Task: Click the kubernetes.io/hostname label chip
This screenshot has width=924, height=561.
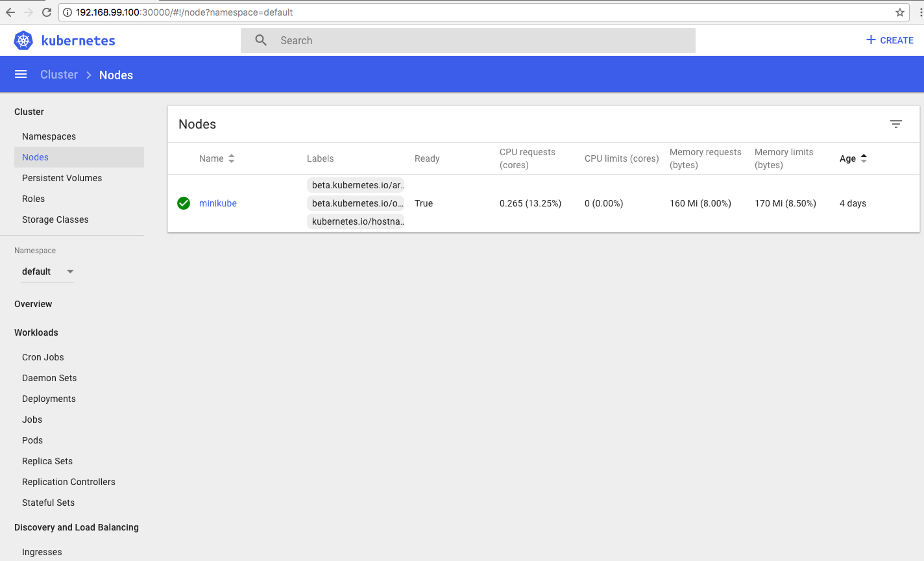Action: pos(356,221)
